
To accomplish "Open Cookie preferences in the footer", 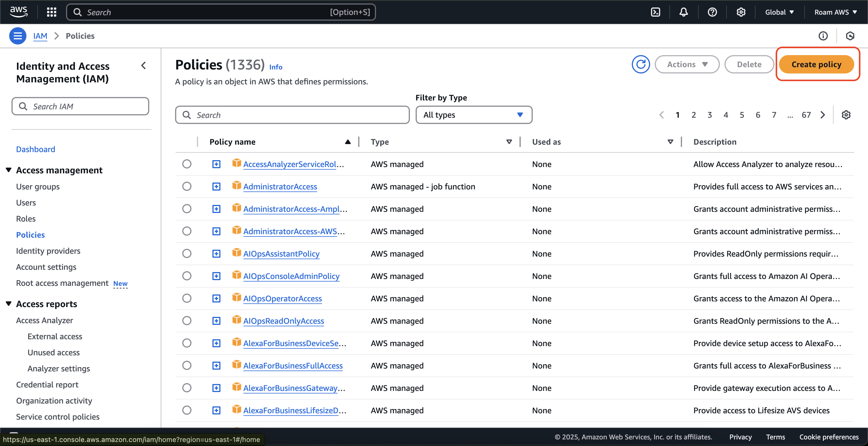I will tap(829, 437).
